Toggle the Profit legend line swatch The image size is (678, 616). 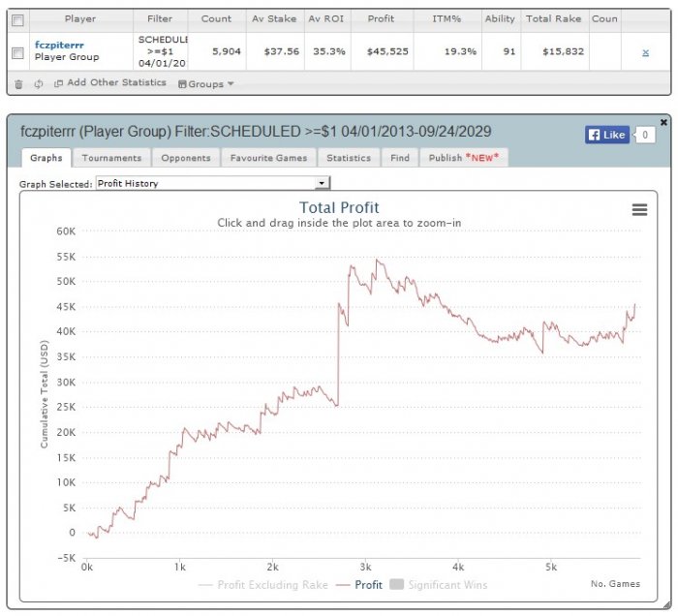[x=343, y=585]
